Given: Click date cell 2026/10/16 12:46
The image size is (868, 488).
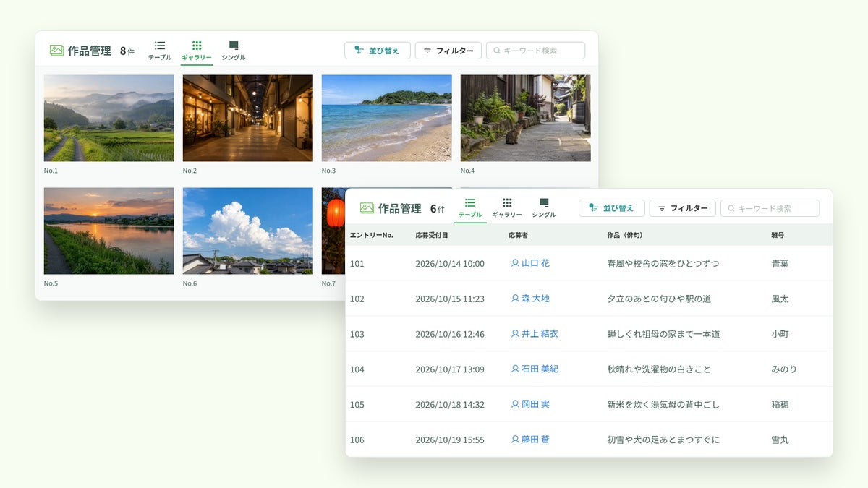Looking at the screenshot, I should click(450, 335).
